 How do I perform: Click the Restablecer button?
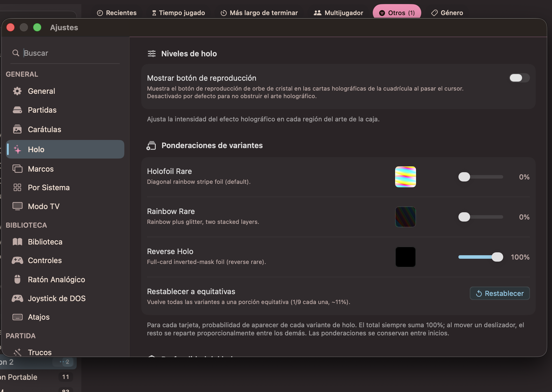pos(500,293)
